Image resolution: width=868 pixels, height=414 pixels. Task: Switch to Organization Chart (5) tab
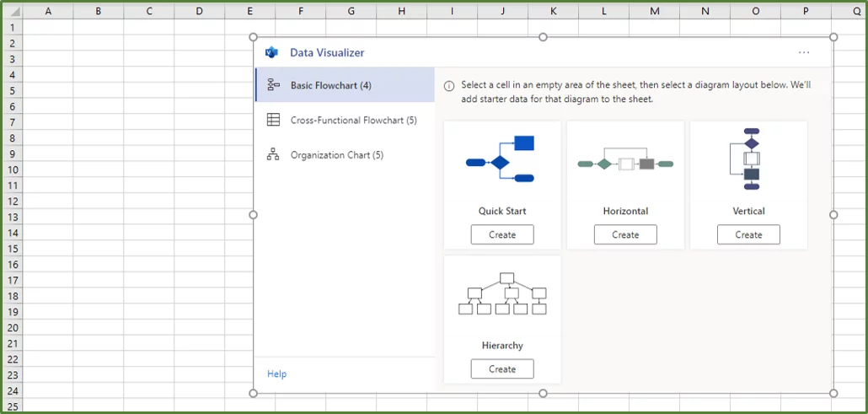pyautogui.click(x=336, y=155)
